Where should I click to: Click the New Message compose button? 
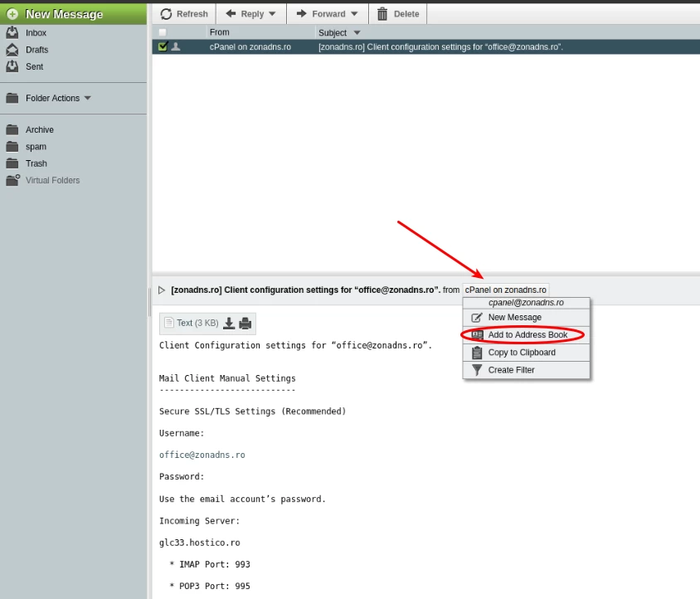(x=64, y=14)
